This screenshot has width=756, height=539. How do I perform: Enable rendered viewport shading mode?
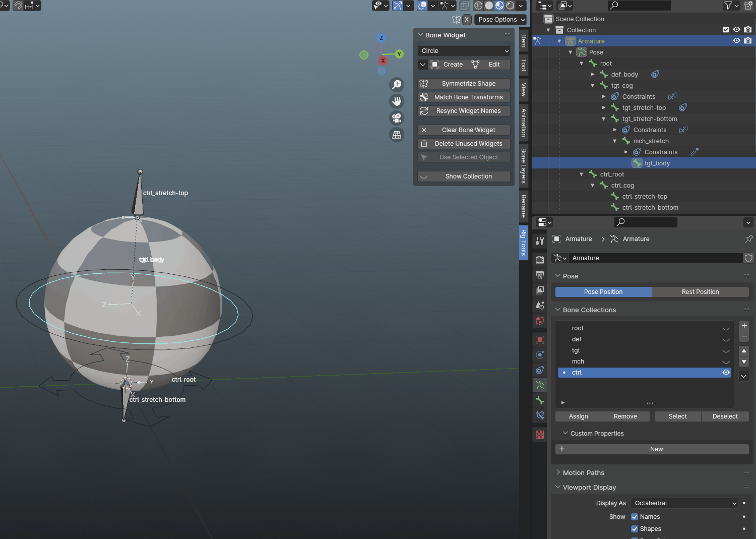pyautogui.click(x=510, y=6)
